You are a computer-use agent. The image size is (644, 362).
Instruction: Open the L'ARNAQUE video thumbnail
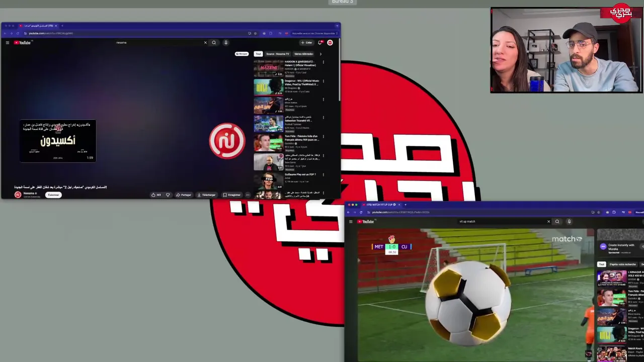[x=612, y=280]
